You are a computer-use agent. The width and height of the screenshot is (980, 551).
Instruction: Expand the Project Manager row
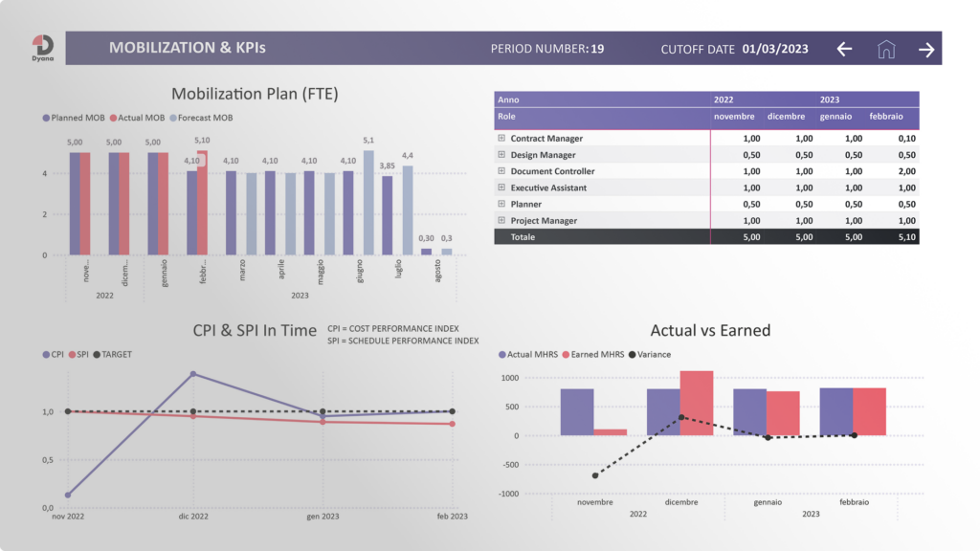(x=501, y=220)
